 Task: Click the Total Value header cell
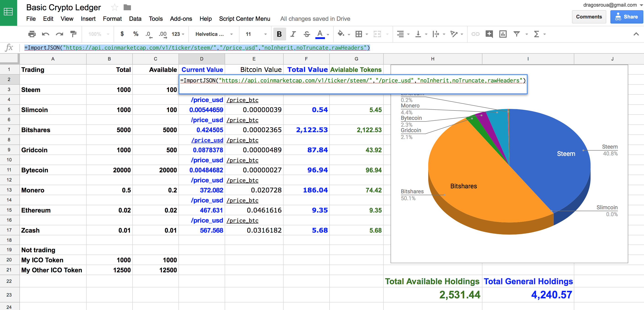tap(306, 69)
